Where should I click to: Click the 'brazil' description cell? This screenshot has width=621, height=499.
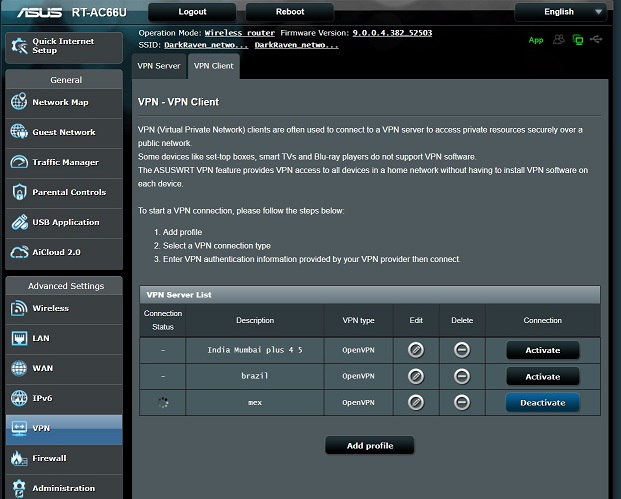tap(255, 376)
